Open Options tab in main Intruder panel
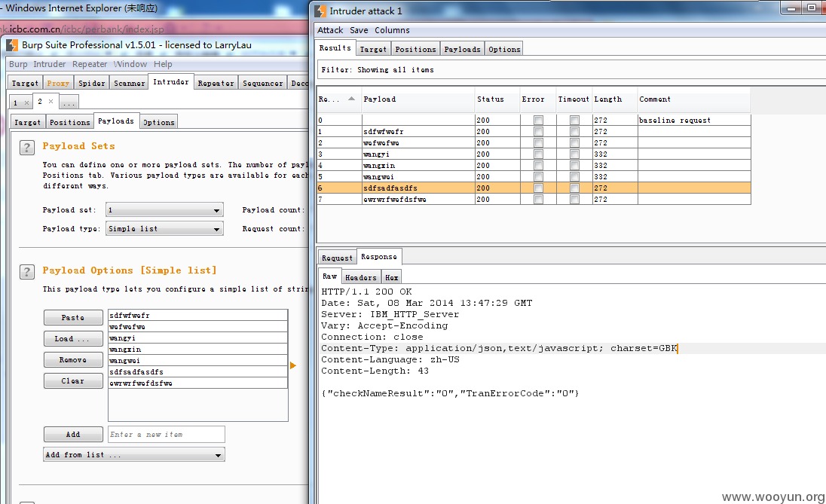The image size is (826, 504). click(x=159, y=122)
